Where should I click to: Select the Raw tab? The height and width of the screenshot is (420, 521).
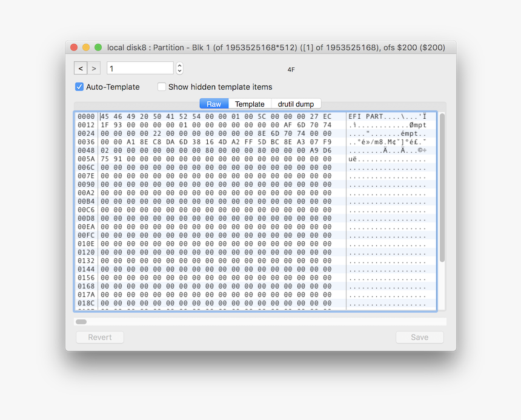point(214,104)
